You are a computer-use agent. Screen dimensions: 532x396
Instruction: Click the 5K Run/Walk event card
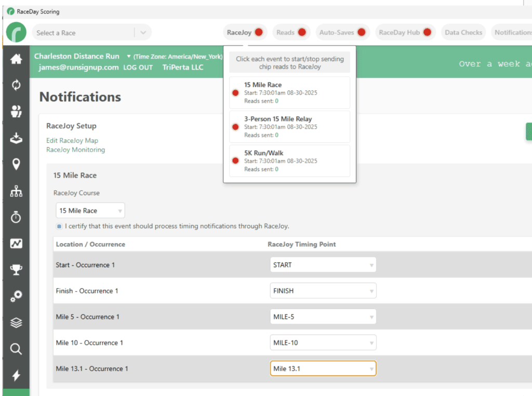click(289, 161)
